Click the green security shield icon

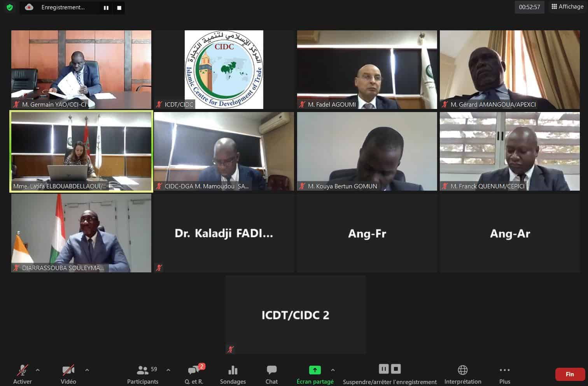coord(10,7)
